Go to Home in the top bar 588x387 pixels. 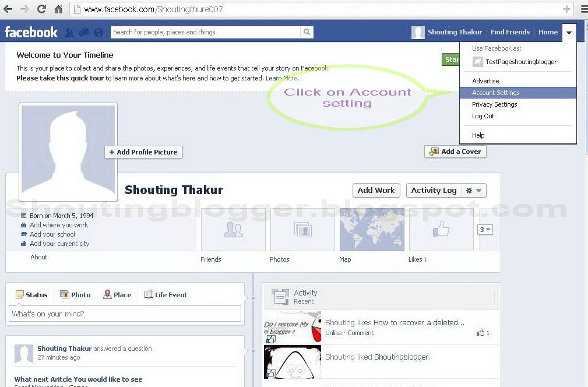click(x=548, y=32)
